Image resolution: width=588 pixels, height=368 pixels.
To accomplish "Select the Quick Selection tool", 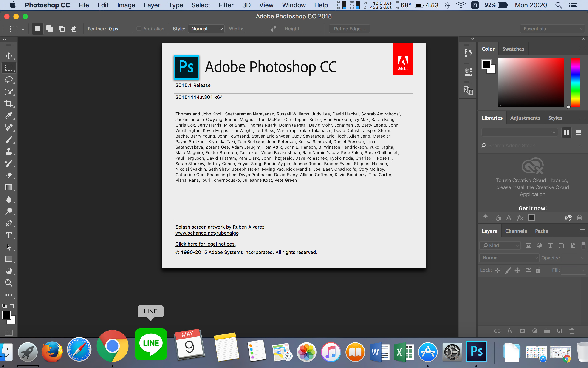I will click(9, 92).
